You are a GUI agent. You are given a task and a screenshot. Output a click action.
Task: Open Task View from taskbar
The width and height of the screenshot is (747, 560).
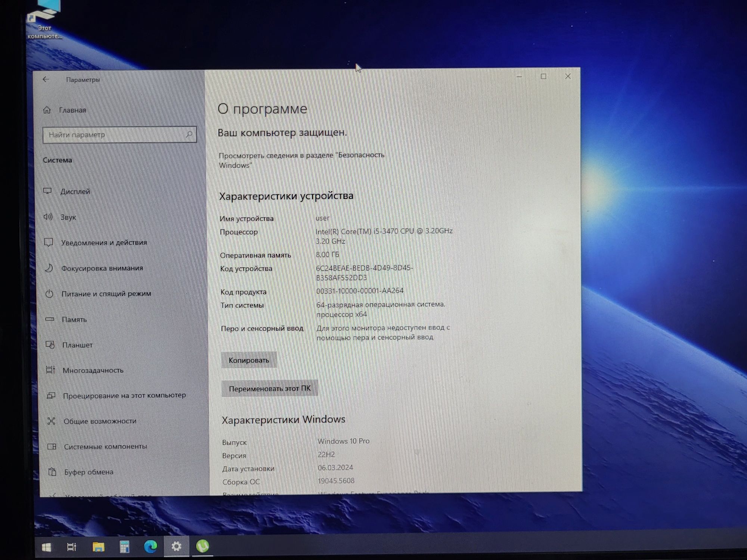click(x=71, y=547)
